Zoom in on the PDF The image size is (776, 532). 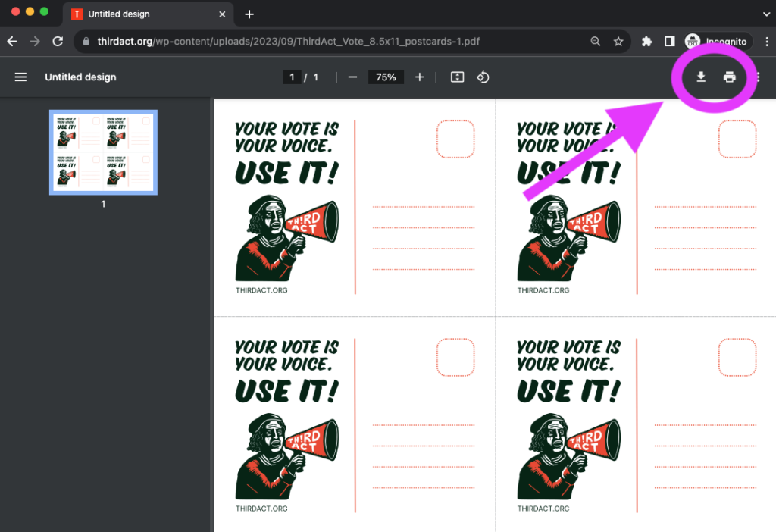pos(420,77)
